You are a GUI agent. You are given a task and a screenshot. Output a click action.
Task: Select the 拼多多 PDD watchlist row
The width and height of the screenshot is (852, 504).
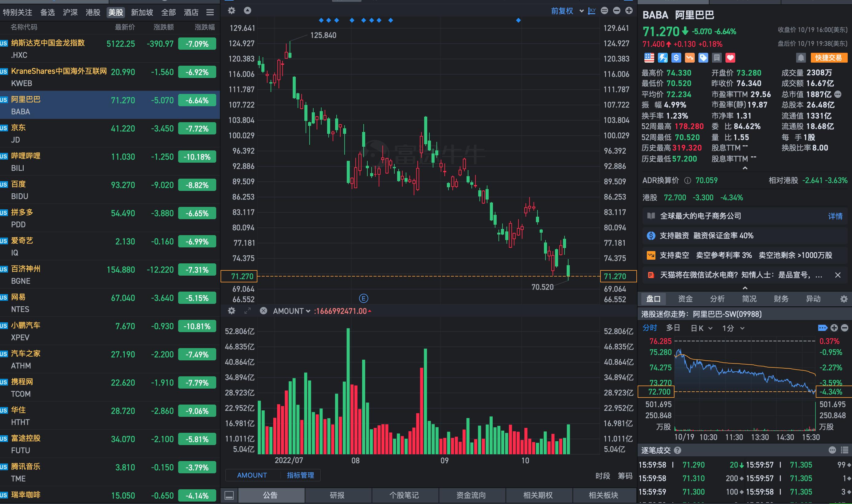110,218
